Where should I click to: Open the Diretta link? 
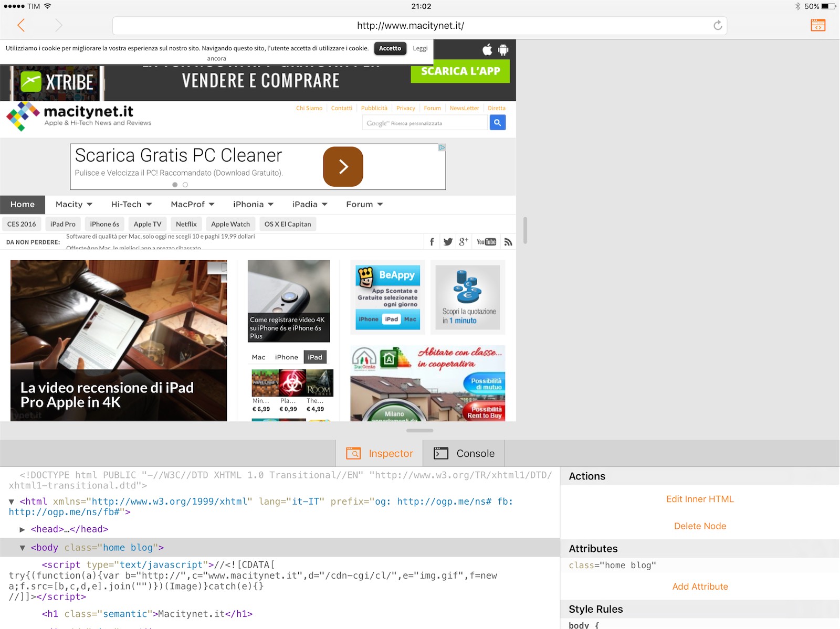click(x=497, y=108)
